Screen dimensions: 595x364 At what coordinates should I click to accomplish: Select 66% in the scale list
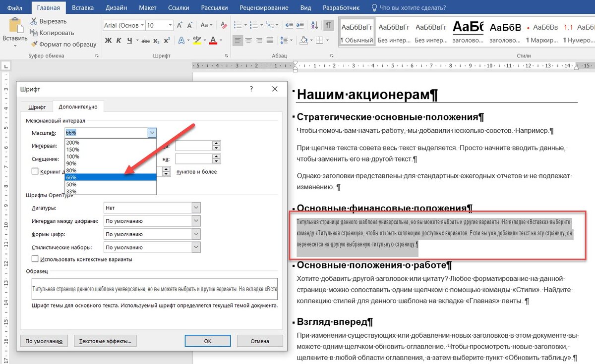[x=111, y=177]
